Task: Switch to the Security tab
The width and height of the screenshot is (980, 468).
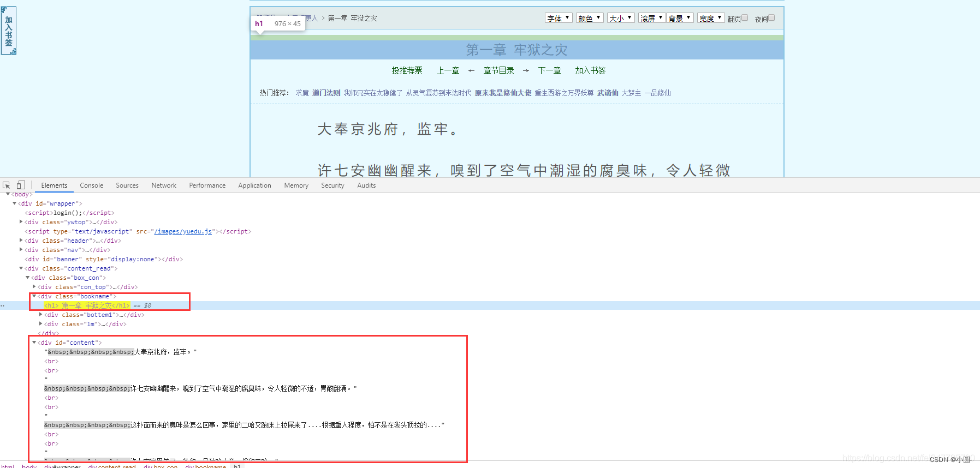Action: pyautogui.click(x=332, y=185)
